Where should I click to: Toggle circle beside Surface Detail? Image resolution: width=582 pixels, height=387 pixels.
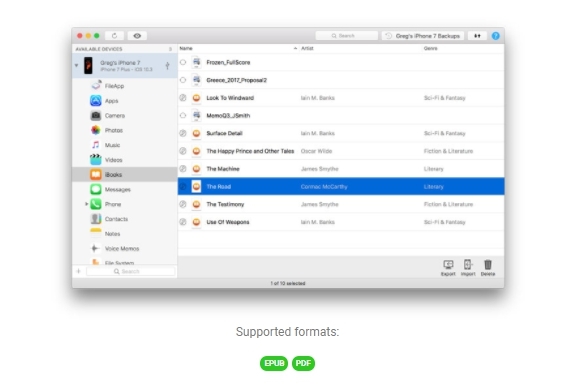[x=183, y=133]
